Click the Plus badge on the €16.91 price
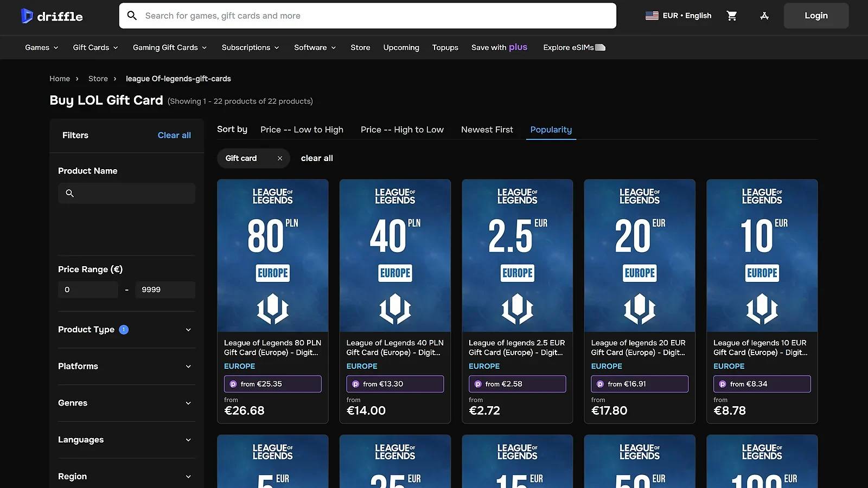The height and width of the screenshot is (488, 868). click(x=600, y=383)
